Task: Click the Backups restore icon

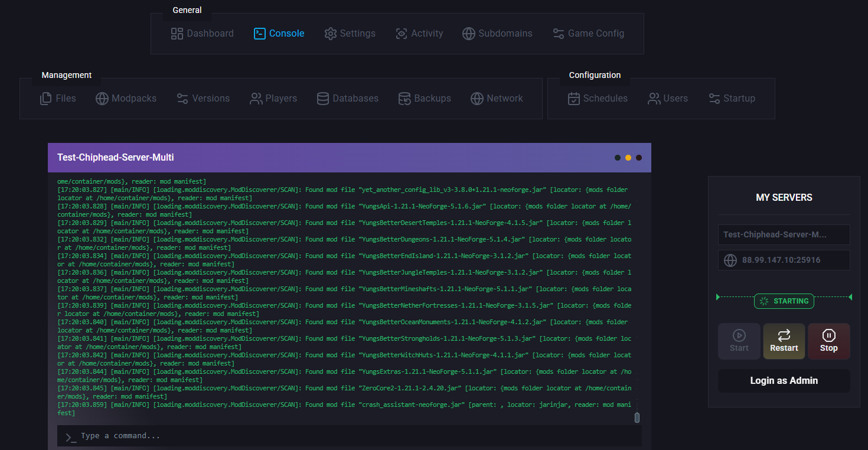Action: [404, 99]
